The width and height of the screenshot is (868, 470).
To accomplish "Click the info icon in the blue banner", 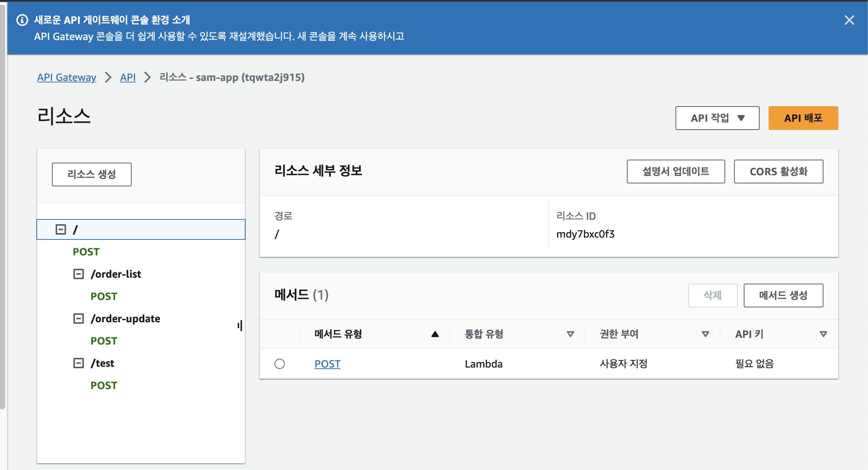I will (22, 20).
